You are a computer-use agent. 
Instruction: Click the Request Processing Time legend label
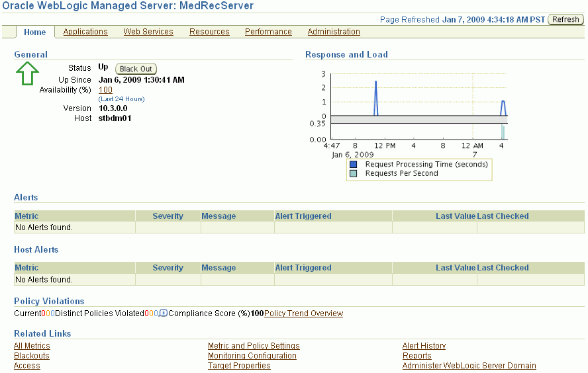pyautogui.click(x=426, y=165)
